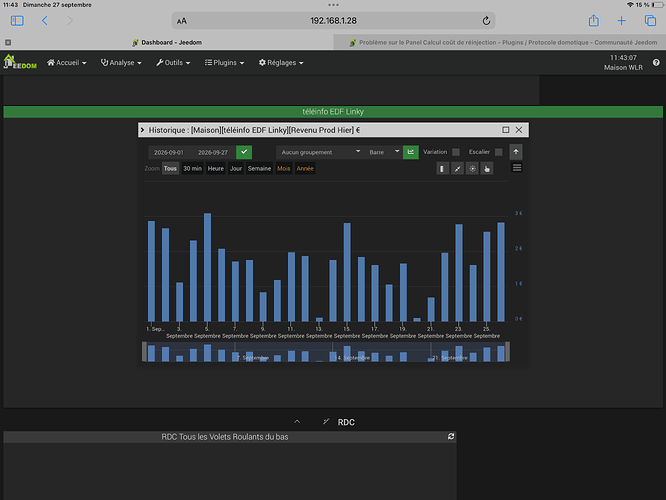Close the Dashboard - Jeedom tab
This screenshot has height=500, width=666.
point(8,42)
